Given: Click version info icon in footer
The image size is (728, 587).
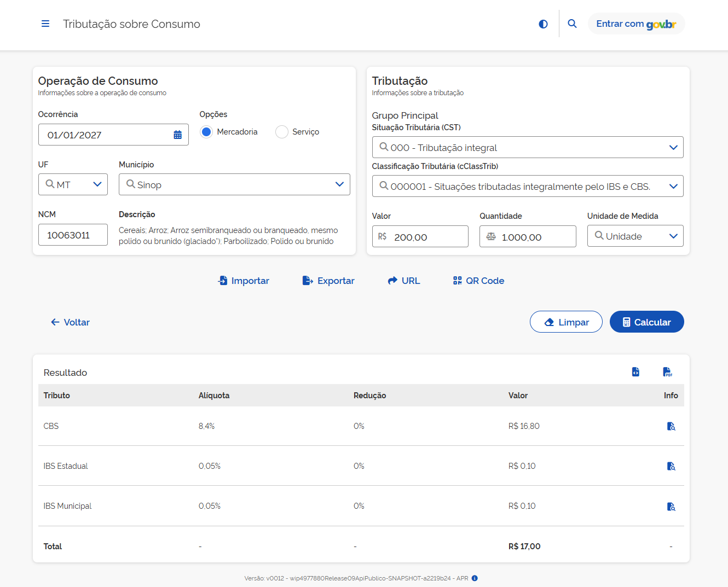Looking at the screenshot, I should tap(475, 578).
